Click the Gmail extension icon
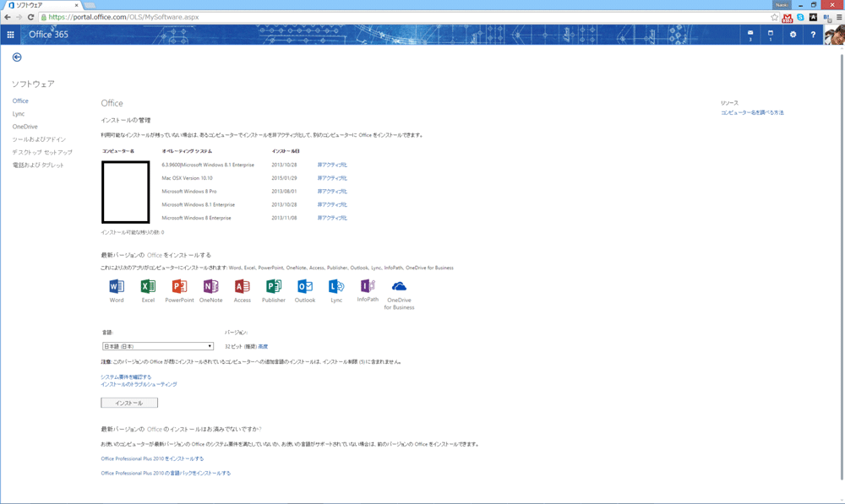845x504 pixels. coord(788,17)
